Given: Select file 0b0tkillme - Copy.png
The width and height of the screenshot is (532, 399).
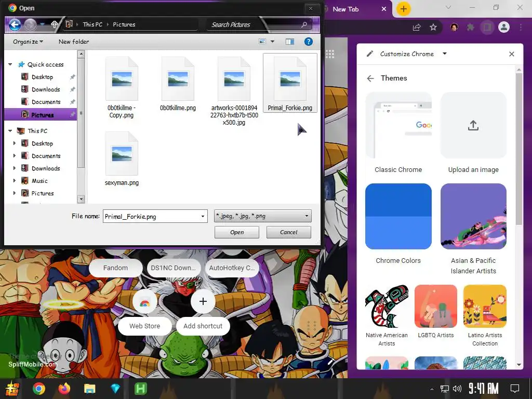Looking at the screenshot, I should pos(122,87).
